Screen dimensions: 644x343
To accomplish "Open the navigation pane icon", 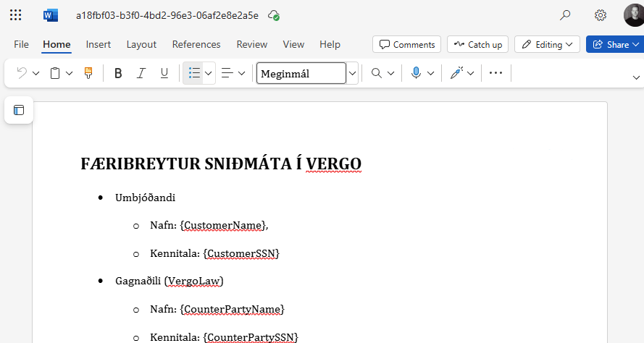I will tap(19, 110).
